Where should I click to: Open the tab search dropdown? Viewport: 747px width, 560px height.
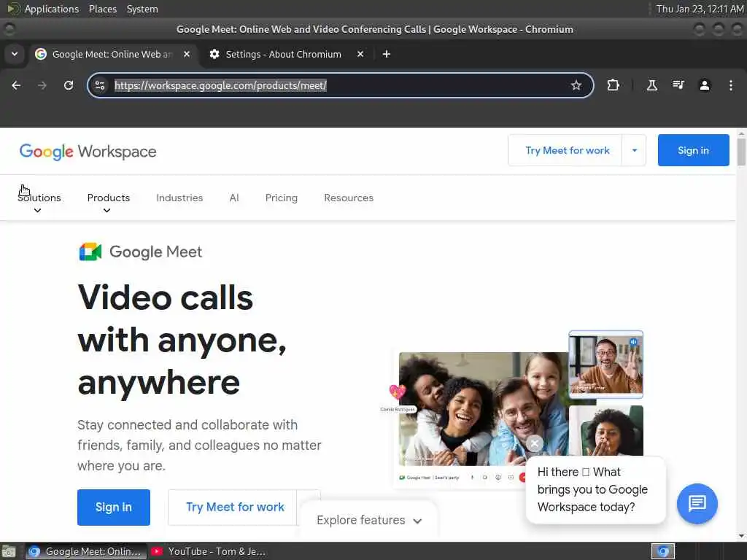click(15, 54)
